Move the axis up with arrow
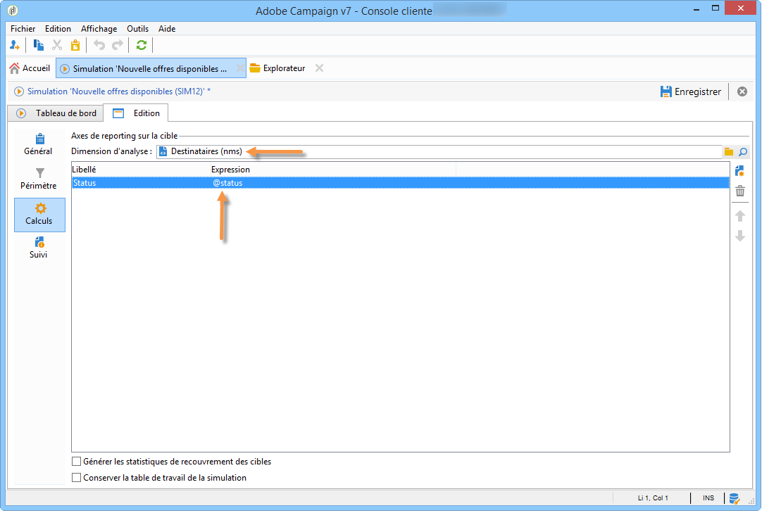Viewport: 781px width, 532px height. pyautogui.click(x=740, y=216)
